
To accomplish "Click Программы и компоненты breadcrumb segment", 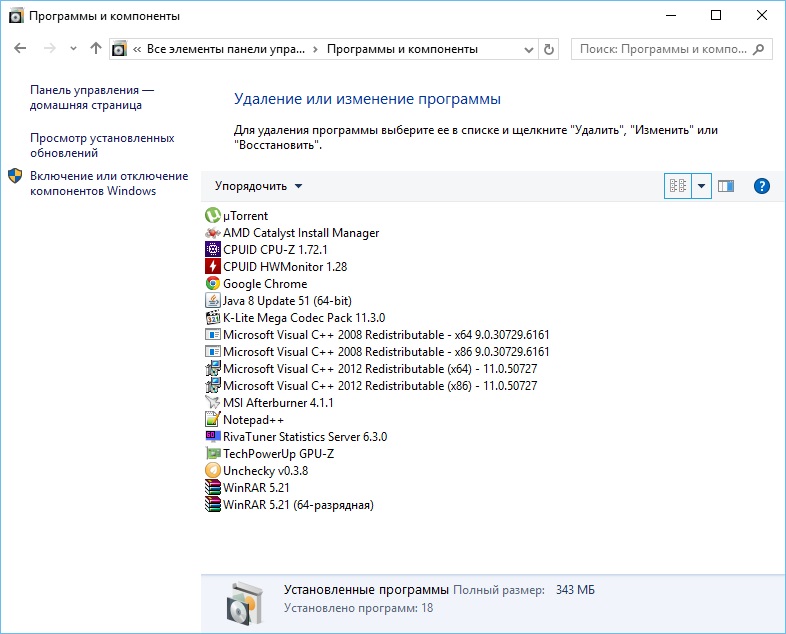I will (x=402, y=49).
